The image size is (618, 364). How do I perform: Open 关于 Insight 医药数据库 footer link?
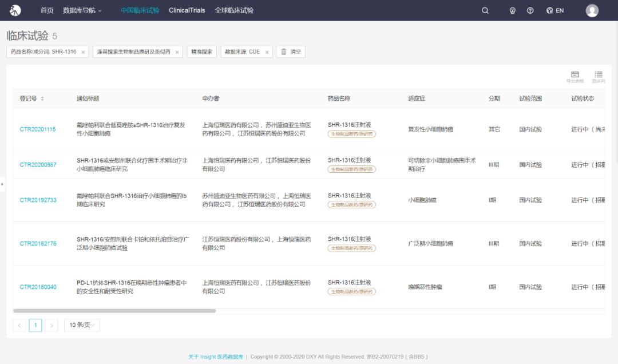216,357
